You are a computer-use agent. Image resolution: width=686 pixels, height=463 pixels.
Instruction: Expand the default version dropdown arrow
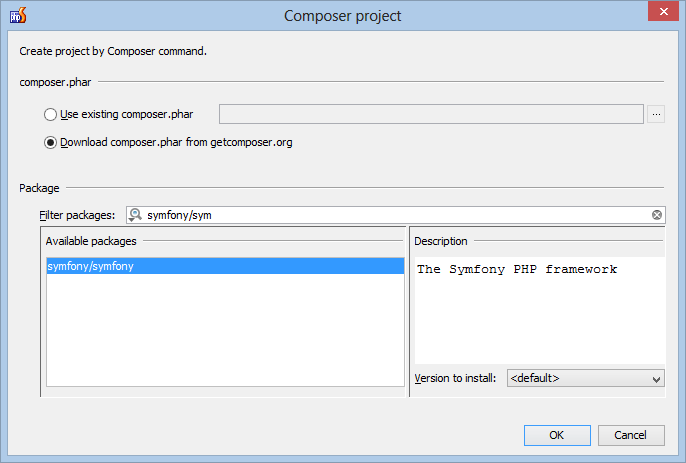click(656, 379)
